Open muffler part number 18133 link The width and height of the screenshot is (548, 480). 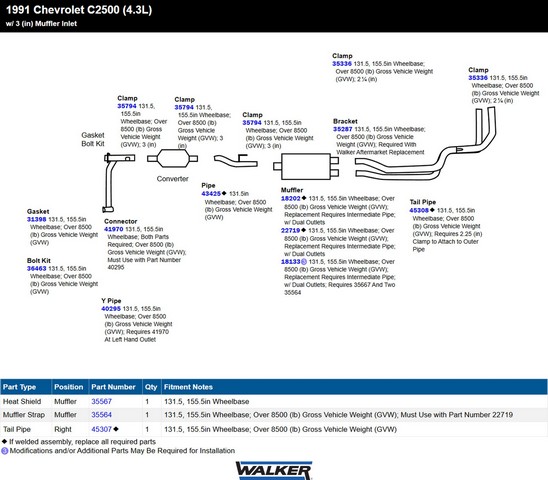click(x=290, y=262)
